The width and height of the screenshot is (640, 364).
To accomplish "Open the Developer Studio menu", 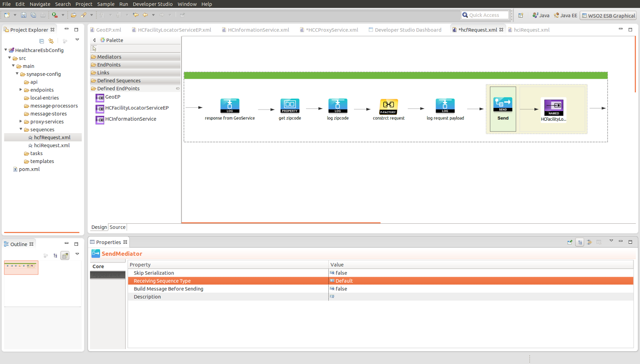I will pos(153,4).
